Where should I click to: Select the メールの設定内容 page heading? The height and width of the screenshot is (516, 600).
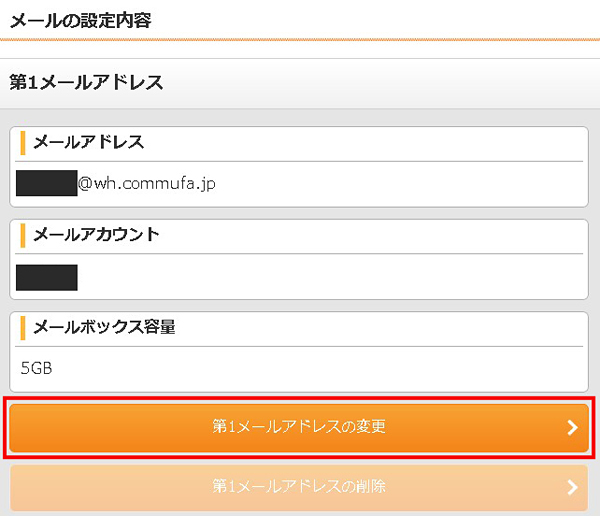[x=80, y=19]
